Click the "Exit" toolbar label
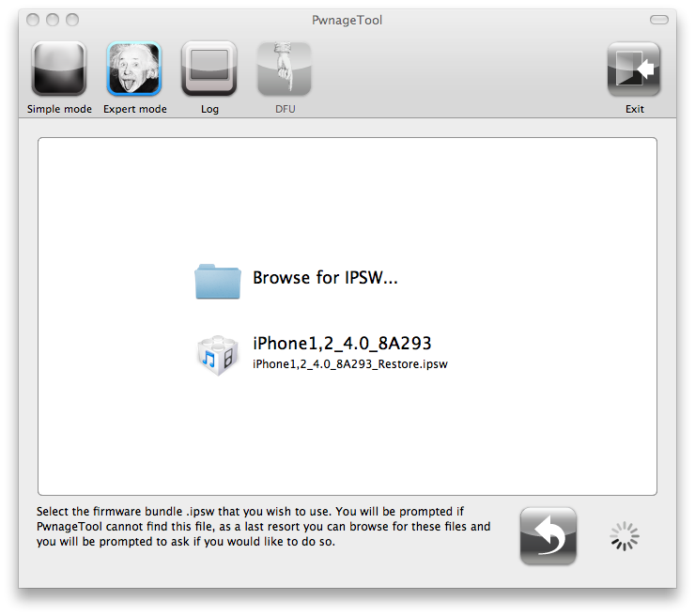695x616 pixels. pyautogui.click(x=635, y=109)
